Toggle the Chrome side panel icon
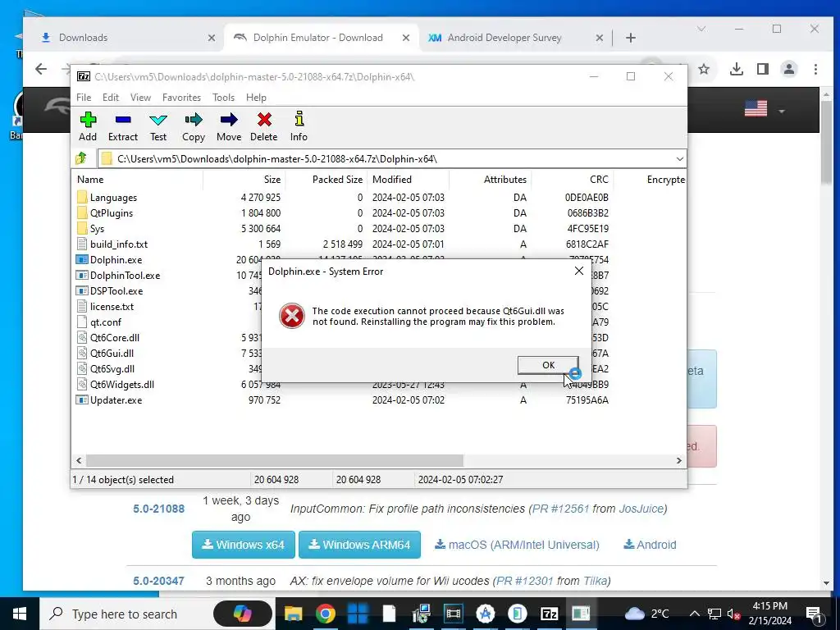840x630 pixels. 763,69
